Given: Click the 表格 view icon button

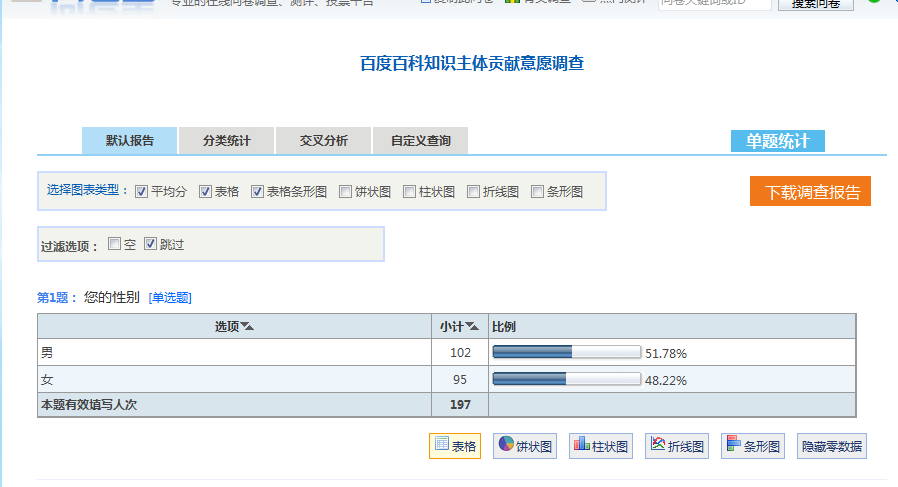Looking at the screenshot, I should (455, 446).
